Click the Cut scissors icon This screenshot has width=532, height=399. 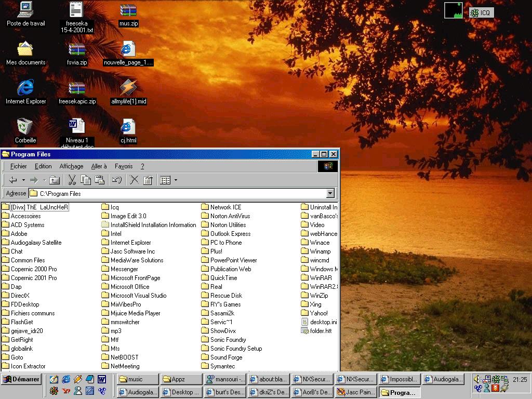point(72,180)
